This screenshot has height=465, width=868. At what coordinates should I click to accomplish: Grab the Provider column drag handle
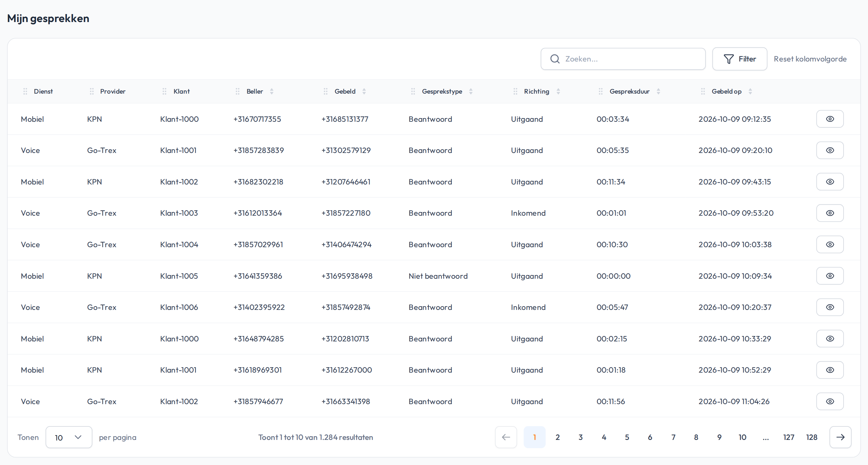tap(92, 91)
